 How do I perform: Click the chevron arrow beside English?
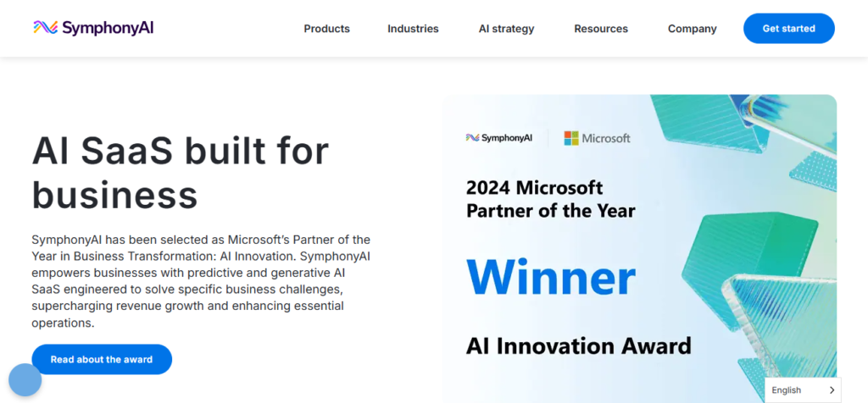(x=832, y=390)
